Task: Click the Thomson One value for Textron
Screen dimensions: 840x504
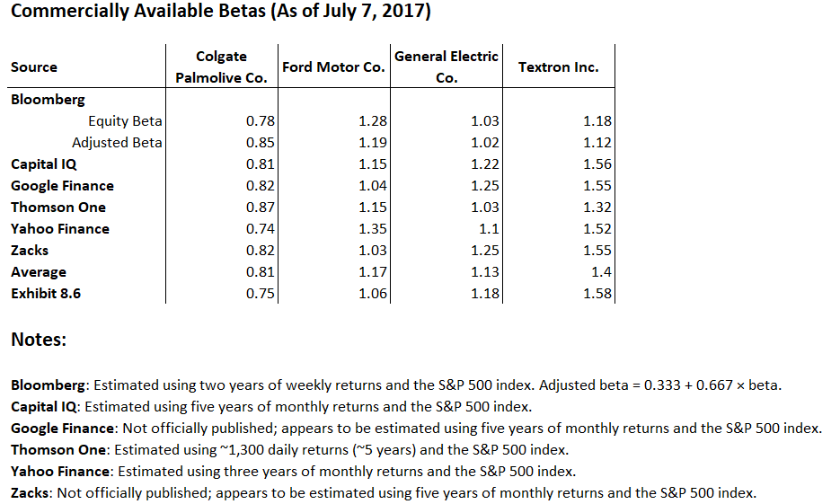Action: pyautogui.click(x=597, y=208)
